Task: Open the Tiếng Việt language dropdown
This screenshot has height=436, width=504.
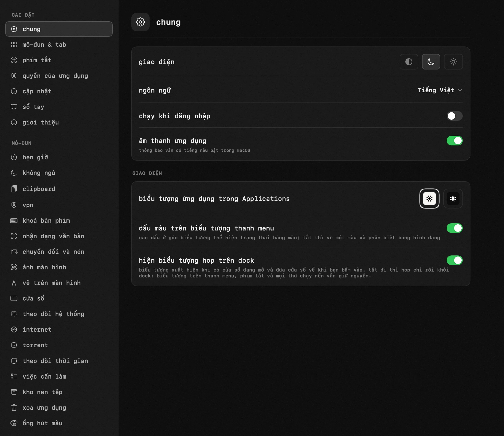Action: coord(440,90)
